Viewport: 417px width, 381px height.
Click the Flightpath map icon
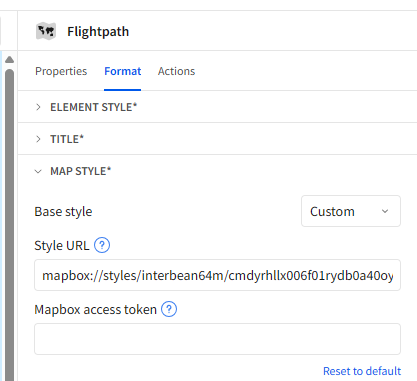[x=46, y=31]
